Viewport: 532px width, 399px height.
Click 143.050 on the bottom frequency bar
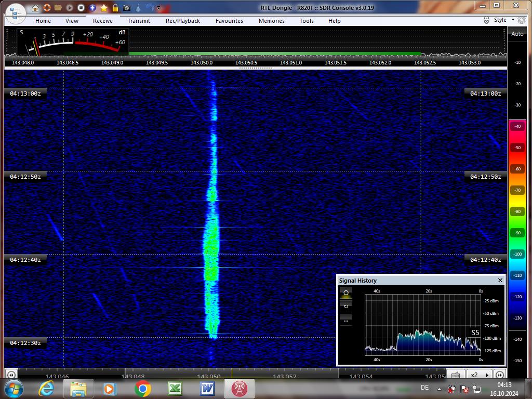pyautogui.click(x=209, y=376)
